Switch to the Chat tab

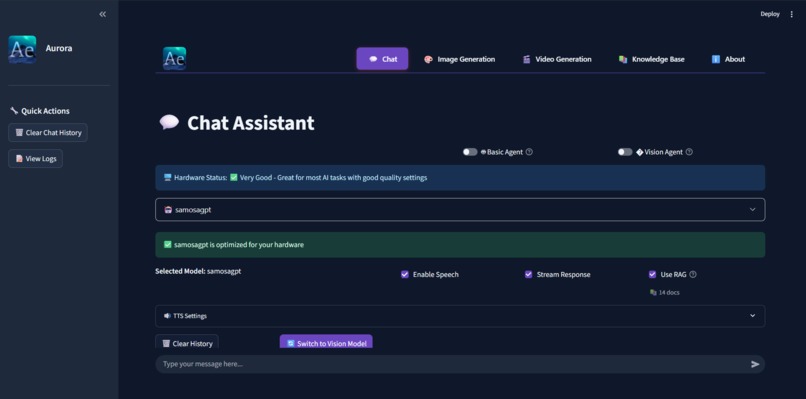[382, 59]
